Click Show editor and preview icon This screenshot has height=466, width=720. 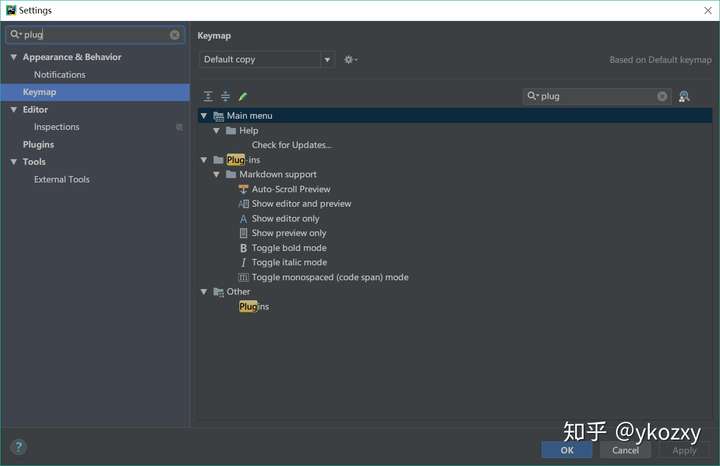coord(243,204)
